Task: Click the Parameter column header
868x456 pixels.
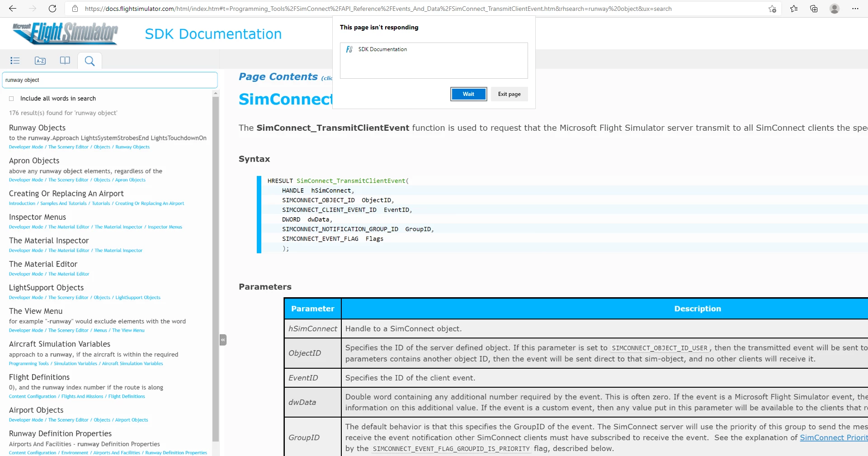Action: [x=312, y=309]
